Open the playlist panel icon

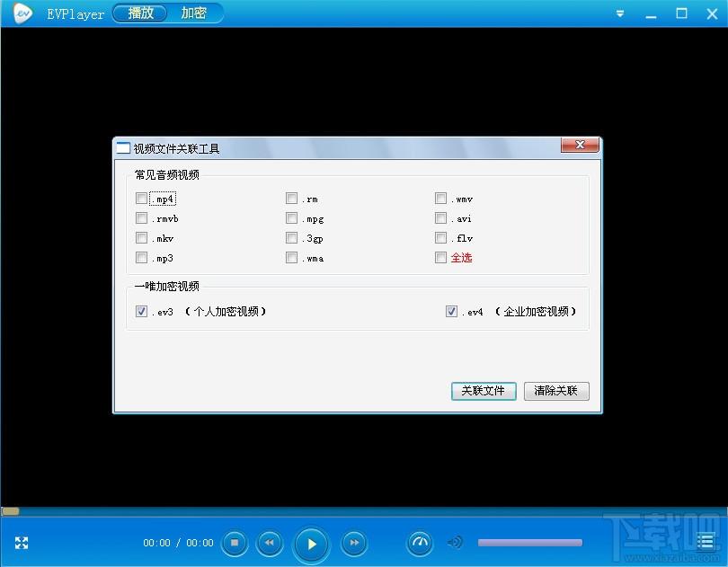[706, 542]
